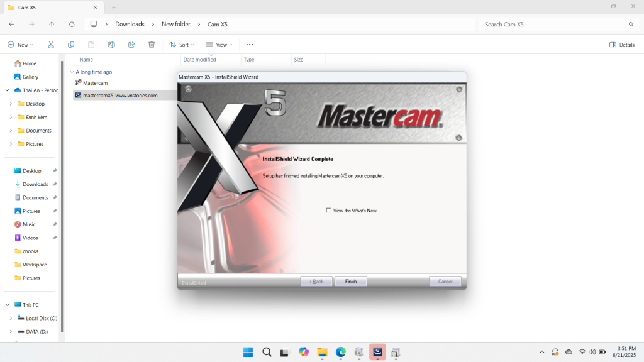The width and height of the screenshot is (644, 362).
Task: Click the Rename icon in toolbar
Action: 111,45
